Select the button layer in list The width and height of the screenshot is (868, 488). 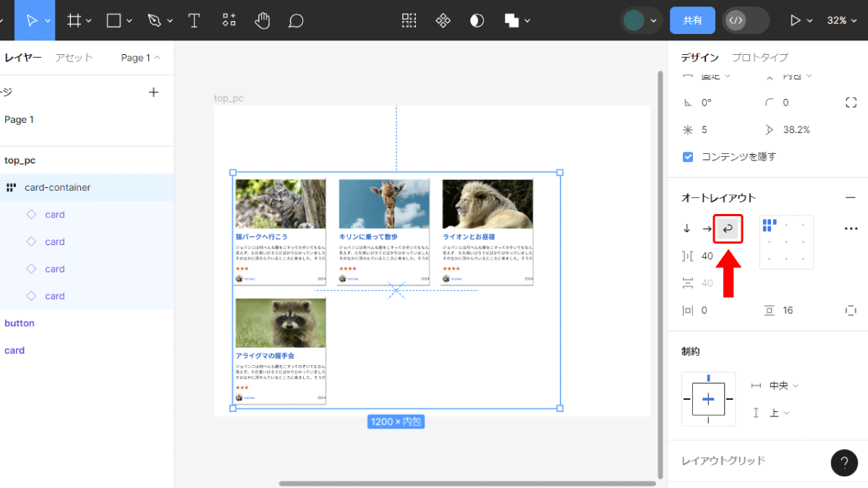20,323
